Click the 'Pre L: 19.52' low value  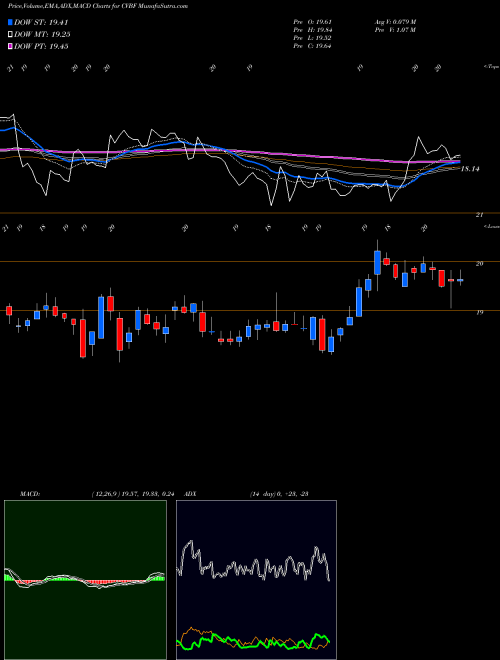[x=313, y=38]
